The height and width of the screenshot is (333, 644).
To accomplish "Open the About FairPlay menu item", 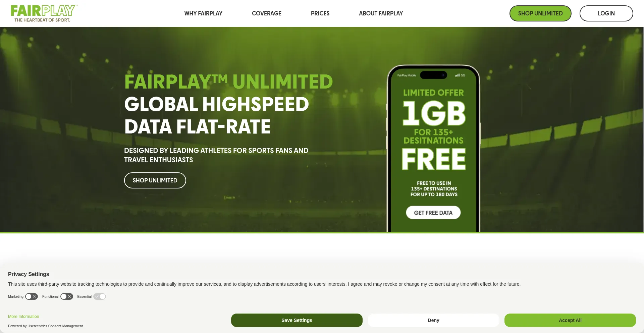I will (381, 13).
